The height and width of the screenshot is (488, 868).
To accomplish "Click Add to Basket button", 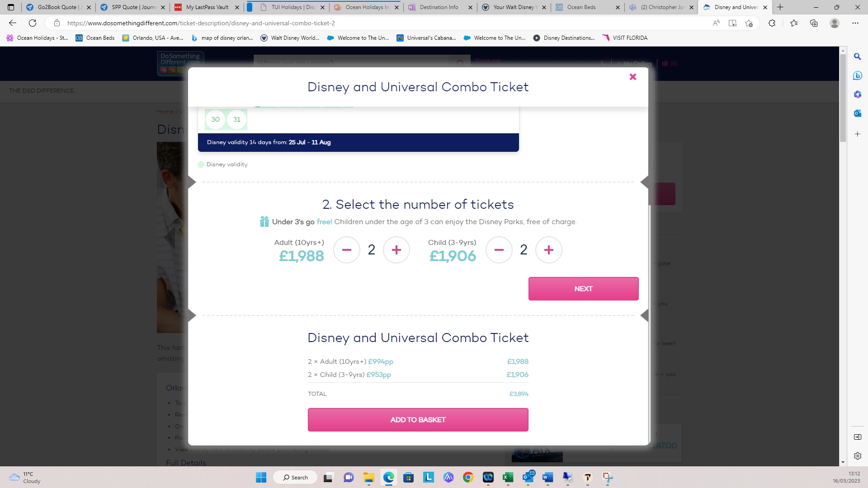I will pyautogui.click(x=418, y=420).
